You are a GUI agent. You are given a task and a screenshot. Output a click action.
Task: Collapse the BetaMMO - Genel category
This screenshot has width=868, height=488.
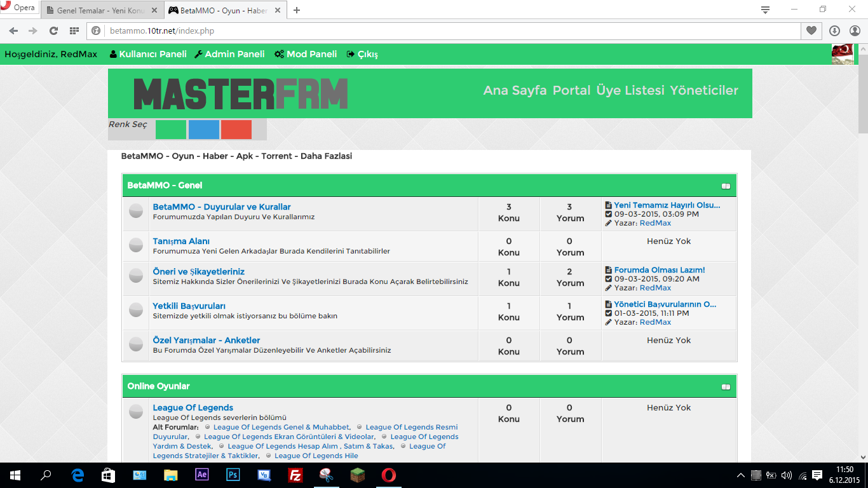click(x=726, y=186)
